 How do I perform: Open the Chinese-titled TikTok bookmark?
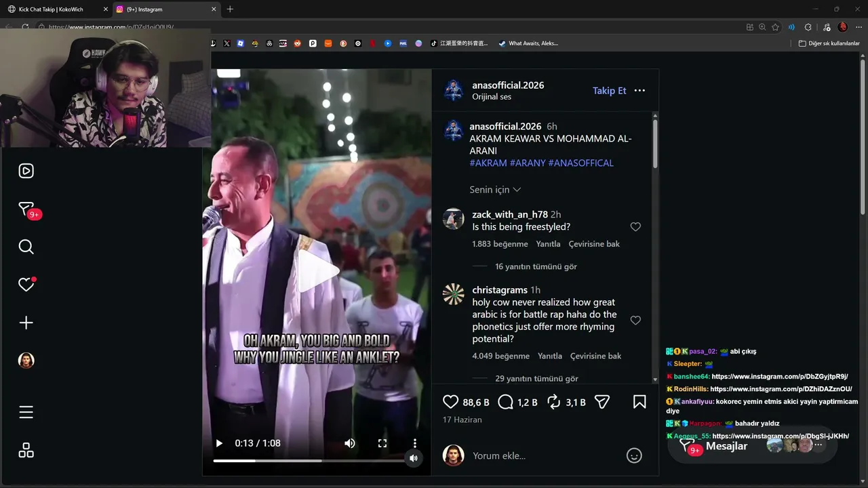coord(459,43)
